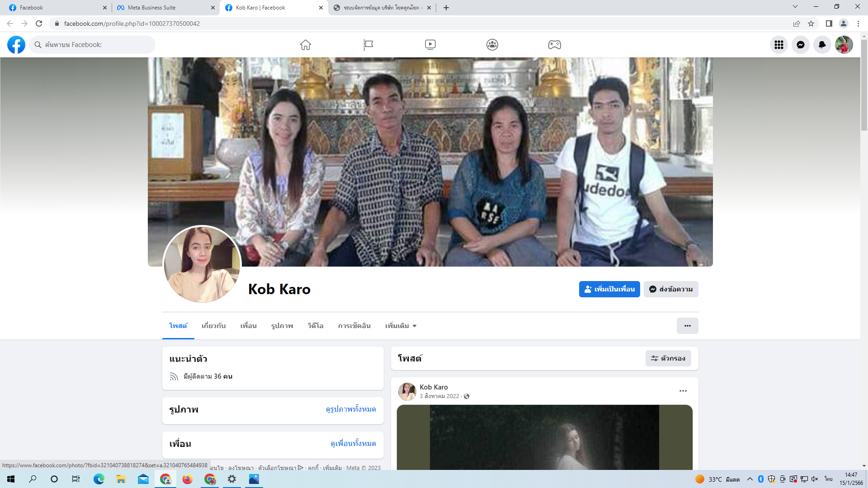Open the ตัวกรอง post filters button

click(668, 358)
